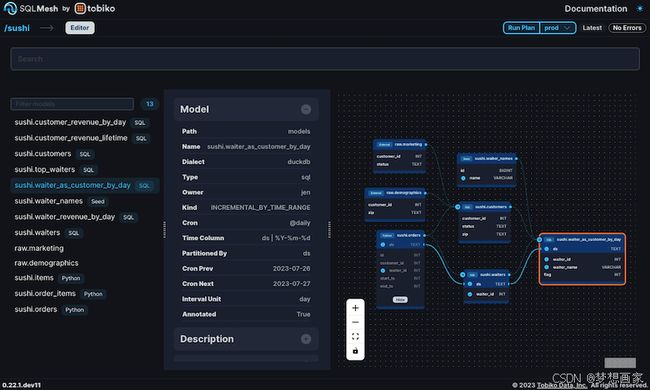The height and width of the screenshot is (390, 650).
Task: Click sushi.waiter_as_customer_by_day graph node header
Action: (x=582, y=240)
